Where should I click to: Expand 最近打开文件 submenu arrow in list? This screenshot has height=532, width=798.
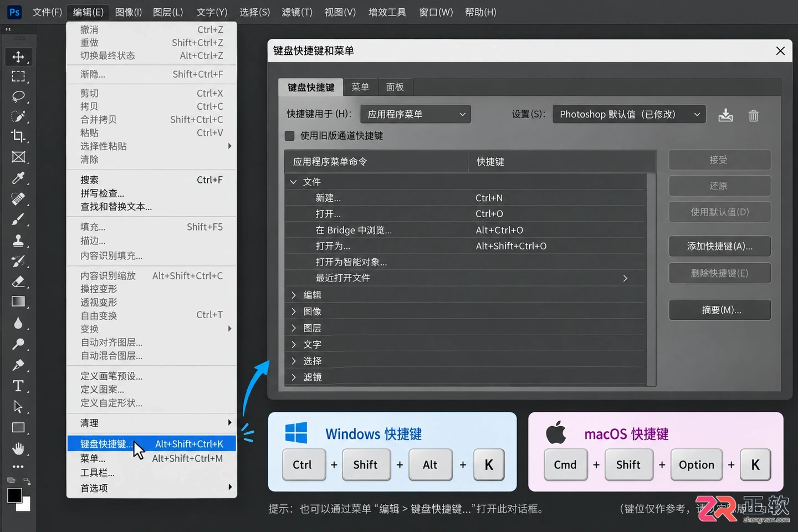click(x=625, y=278)
